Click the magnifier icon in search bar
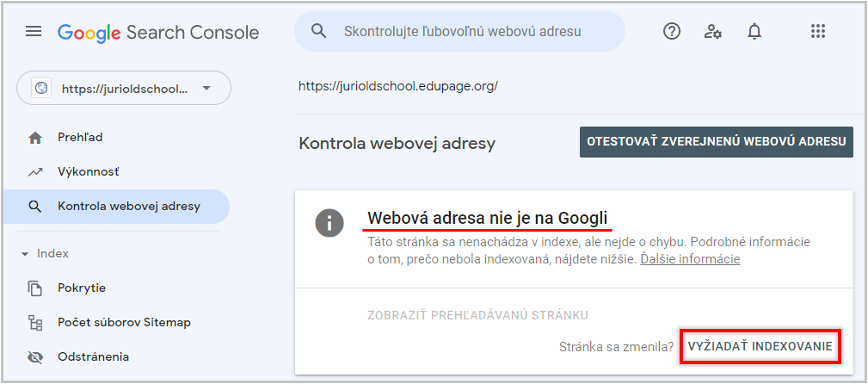868x384 pixels. [x=318, y=31]
